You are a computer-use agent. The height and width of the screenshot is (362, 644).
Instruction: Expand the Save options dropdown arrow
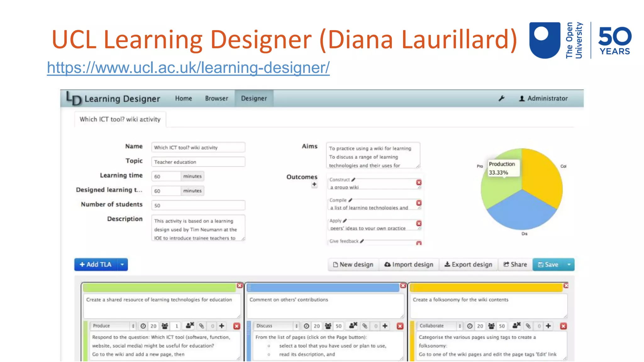tap(569, 265)
